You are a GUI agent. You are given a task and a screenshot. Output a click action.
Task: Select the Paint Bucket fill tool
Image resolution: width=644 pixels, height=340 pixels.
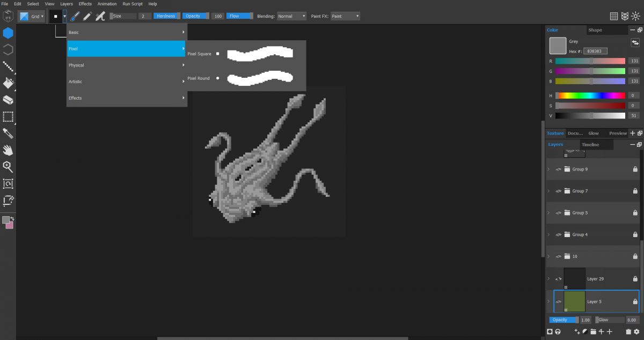click(x=8, y=83)
